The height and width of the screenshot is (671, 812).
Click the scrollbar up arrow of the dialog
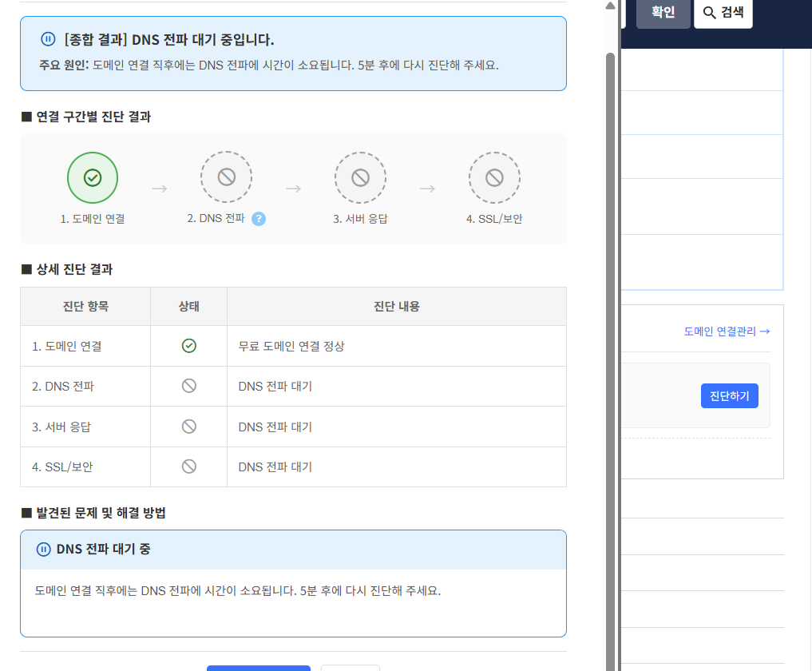coord(611,6)
